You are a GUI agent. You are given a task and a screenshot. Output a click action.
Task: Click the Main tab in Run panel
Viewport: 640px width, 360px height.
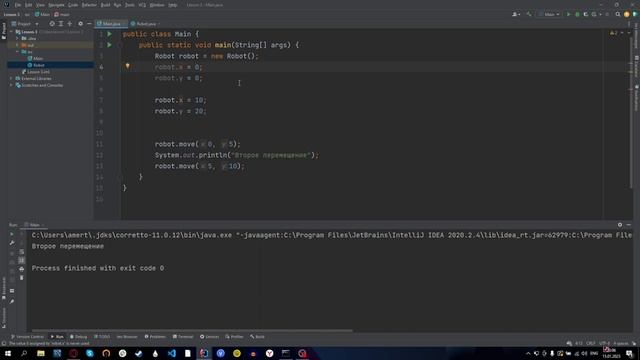tap(34, 225)
